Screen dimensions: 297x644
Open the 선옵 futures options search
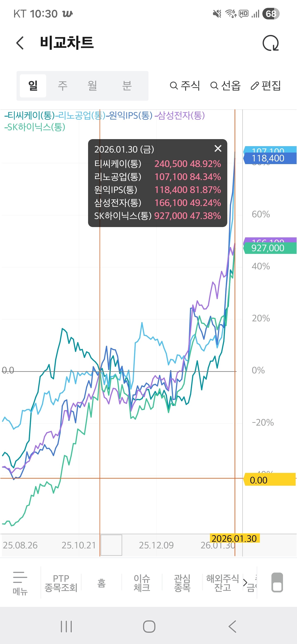click(x=225, y=85)
